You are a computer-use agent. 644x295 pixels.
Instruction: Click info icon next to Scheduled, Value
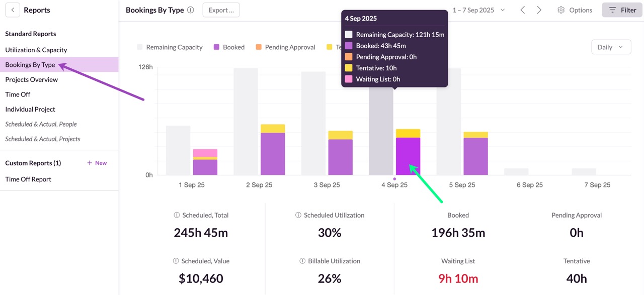tap(177, 261)
